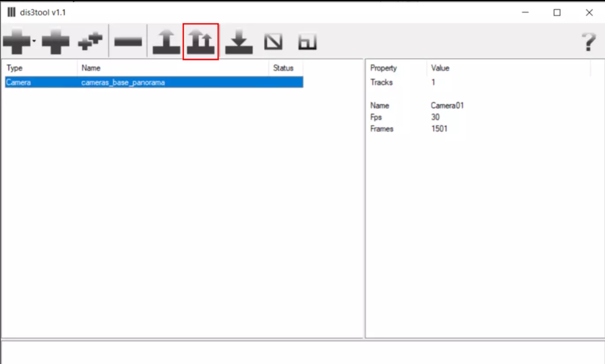605x364 pixels.
Task: Close the dis3tool window
Action: click(589, 12)
